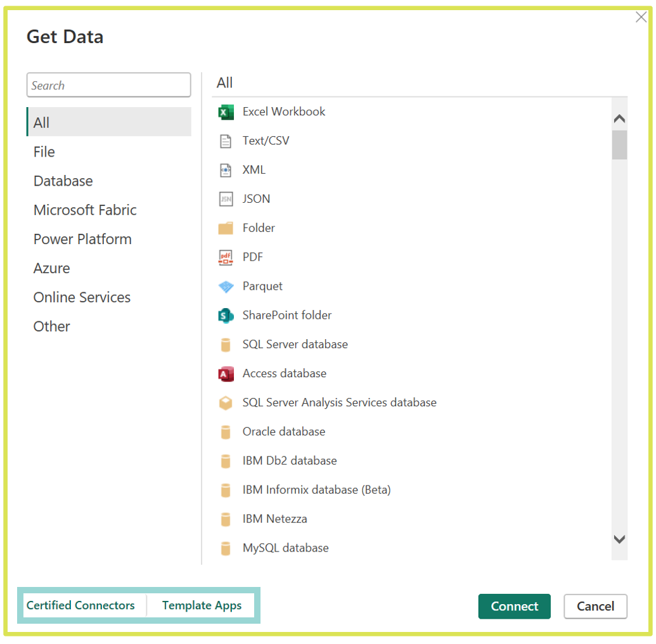Screen dimensions: 656x644
Task: Select the Other category
Action: pos(109,326)
